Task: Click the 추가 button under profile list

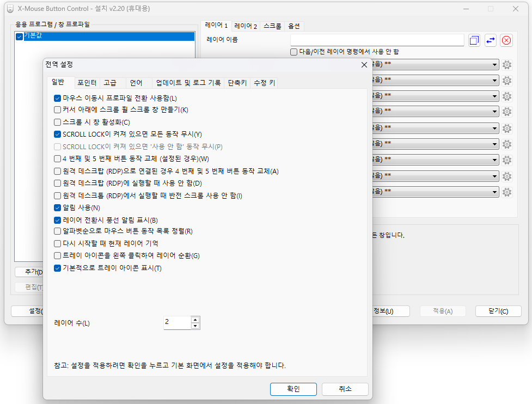Action: [x=29, y=272]
